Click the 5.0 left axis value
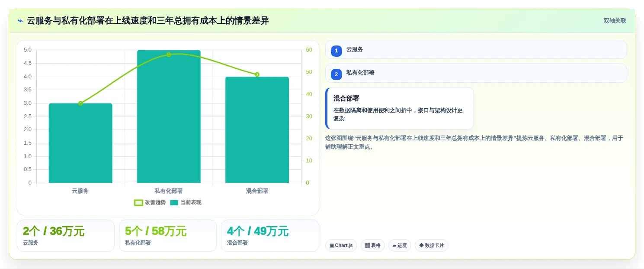644x269 pixels. tap(28, 50)
